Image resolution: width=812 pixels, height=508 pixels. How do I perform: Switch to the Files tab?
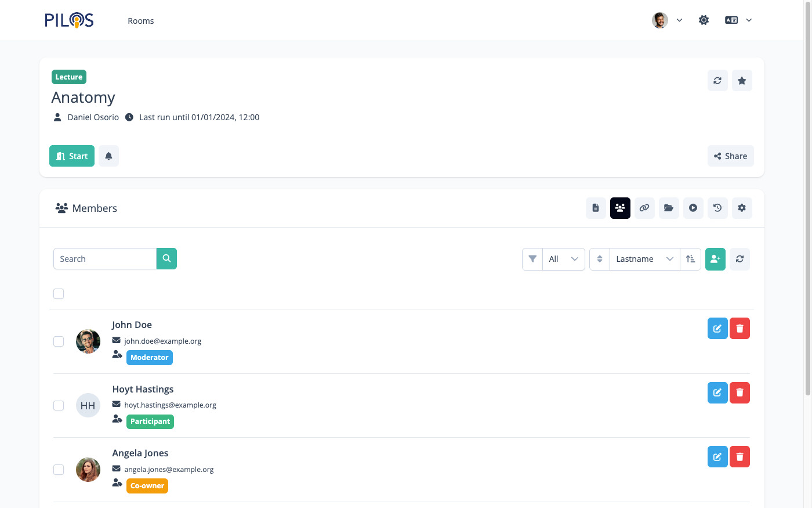point(669,208)
